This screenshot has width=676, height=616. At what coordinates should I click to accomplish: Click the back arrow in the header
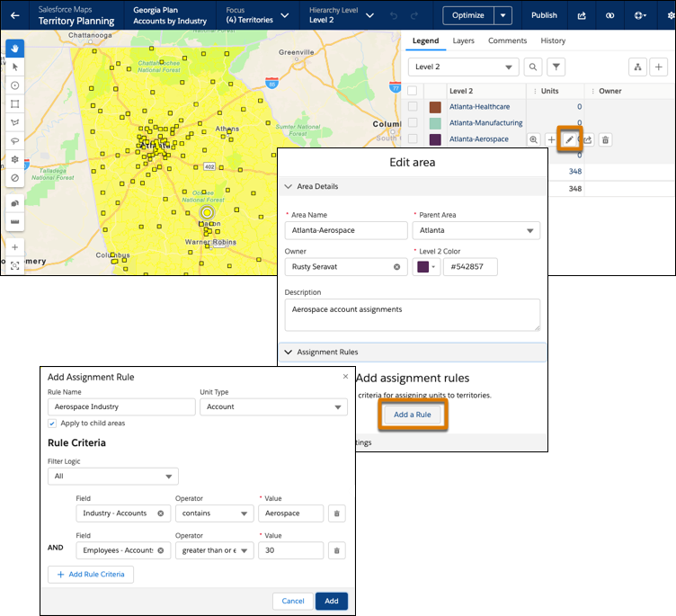[x=15, y=15]
